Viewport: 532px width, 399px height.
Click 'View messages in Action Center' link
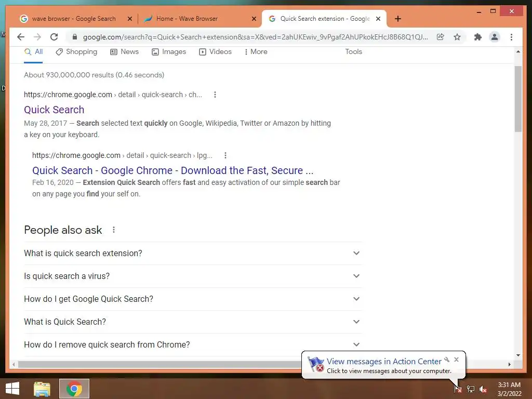tap(384, 362)
